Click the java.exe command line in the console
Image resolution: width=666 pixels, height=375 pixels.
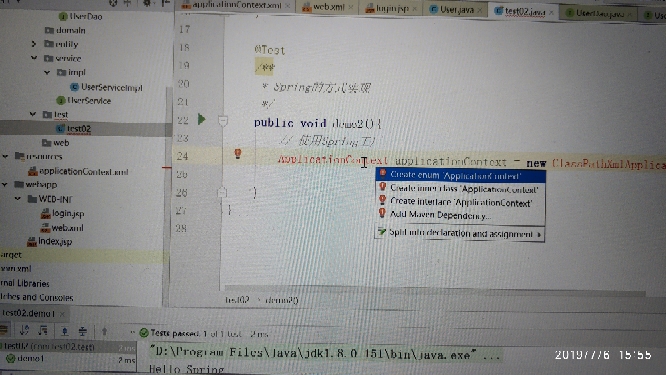pyautogui.click(x=324, y=353)
